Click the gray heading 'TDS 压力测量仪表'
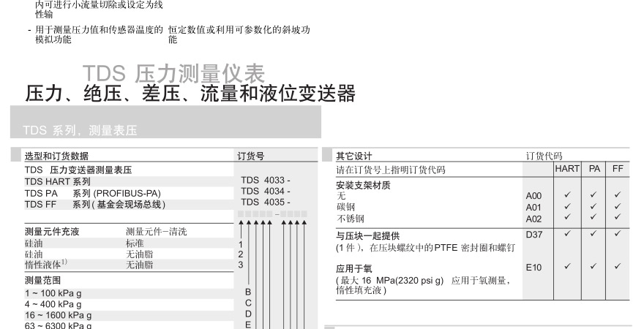The image size is (644, 329). pos(173,74)
